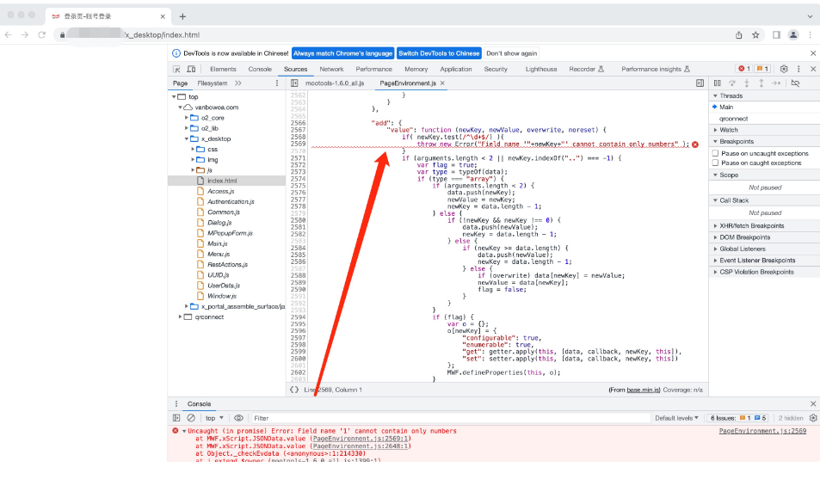Click the pretty-print braces icon

click(294, 390)
